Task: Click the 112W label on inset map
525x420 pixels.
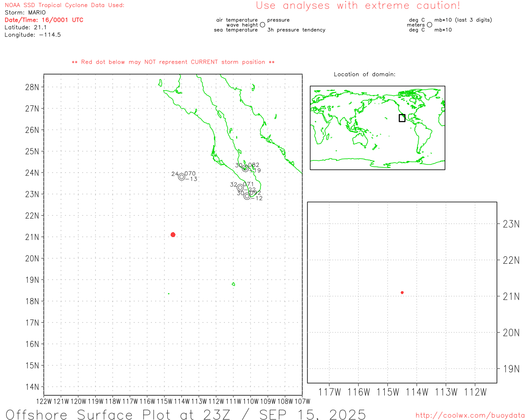Action: [x=475, y=392]
